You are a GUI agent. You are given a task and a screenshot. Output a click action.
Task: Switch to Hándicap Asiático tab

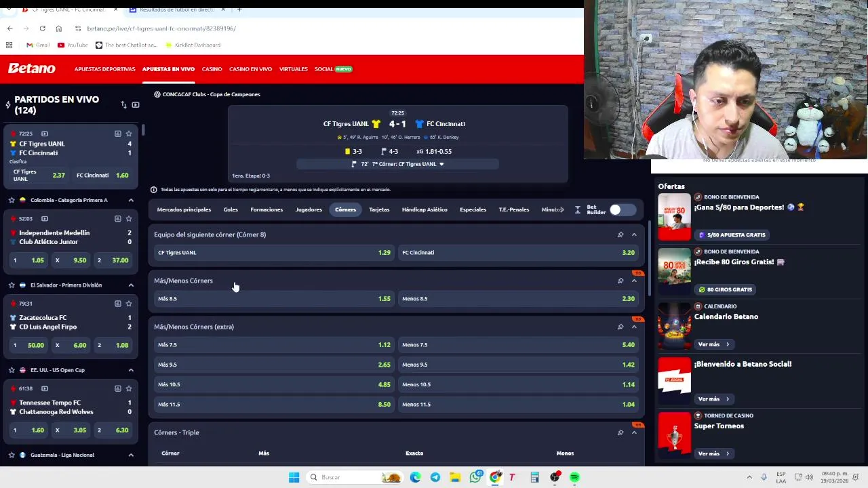click(x=425, y=209)
